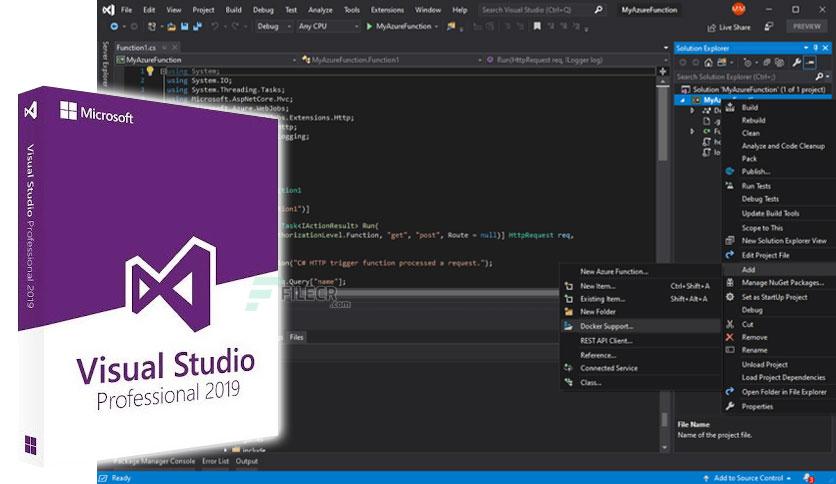Click the PREVIEW button
Image resolution: width=836 pixels, height=484 pixels.
(806, 27)
